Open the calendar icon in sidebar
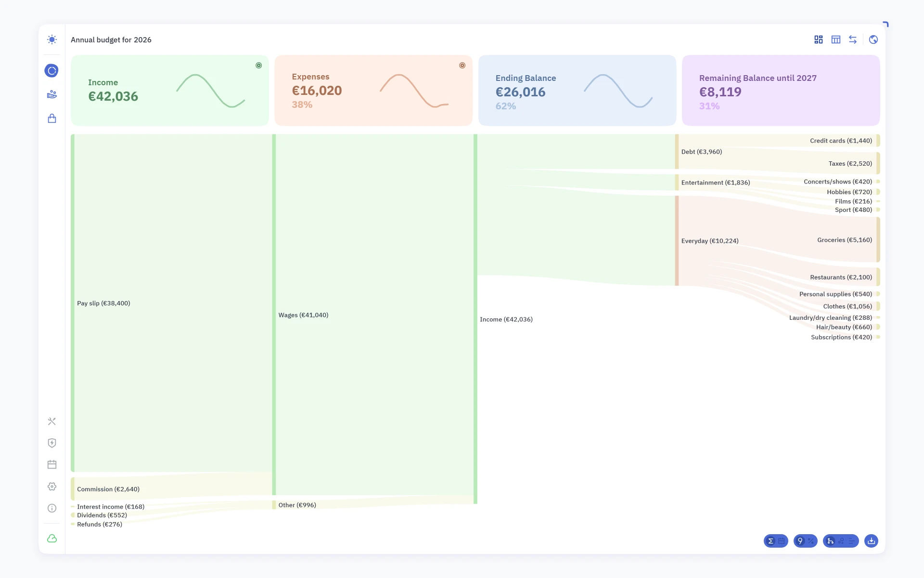Screen dimensions: 924x578 52,465
